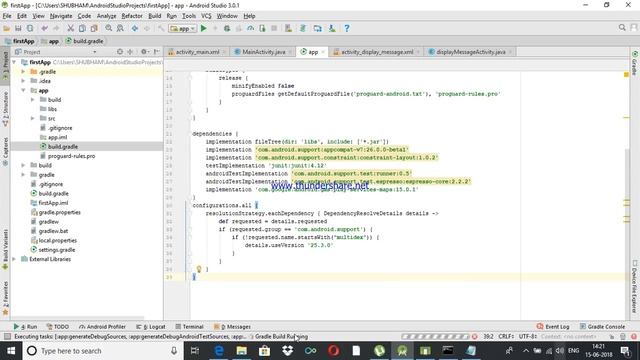640x360 pixels.
Task: Open AVD Manager toolbar icon
Action: click(x=318, y=28)
